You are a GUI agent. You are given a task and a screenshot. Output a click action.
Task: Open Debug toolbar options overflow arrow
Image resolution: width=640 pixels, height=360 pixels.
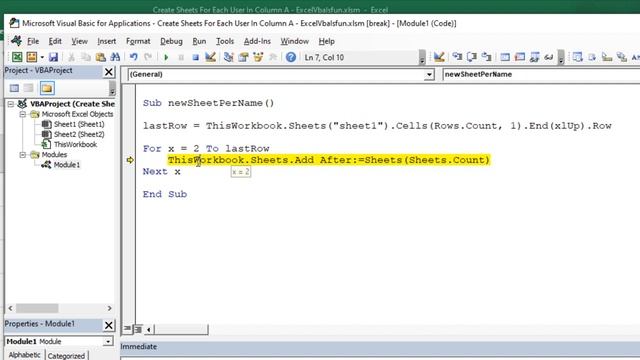(x=561, y=58)
